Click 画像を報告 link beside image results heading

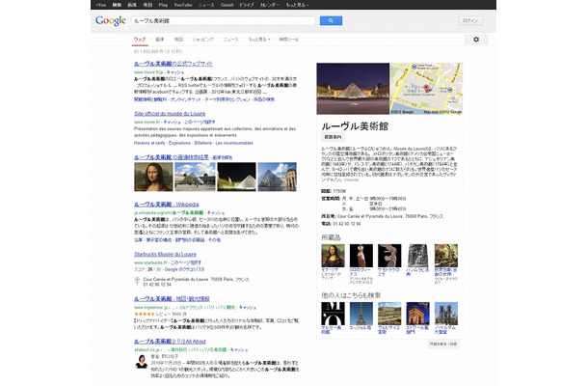(223, 157)
